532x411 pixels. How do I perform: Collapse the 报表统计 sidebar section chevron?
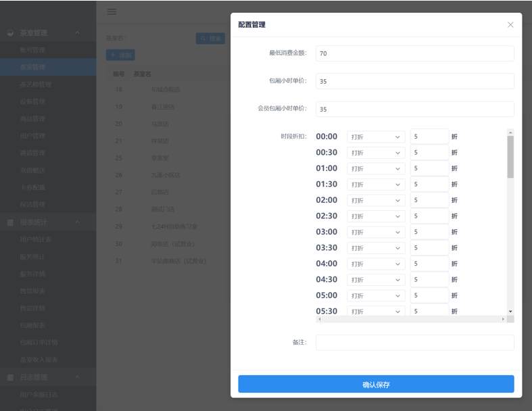pos(77,222)
